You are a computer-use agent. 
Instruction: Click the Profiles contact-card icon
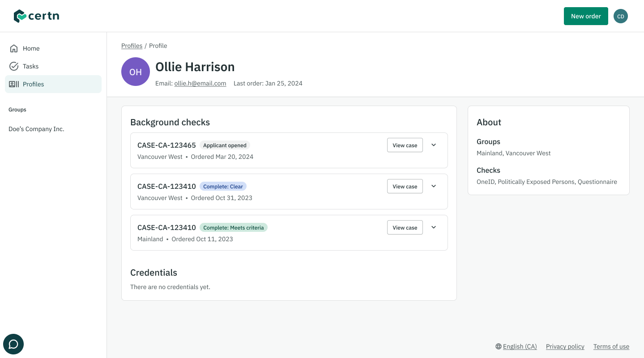[x=14, y=84]
